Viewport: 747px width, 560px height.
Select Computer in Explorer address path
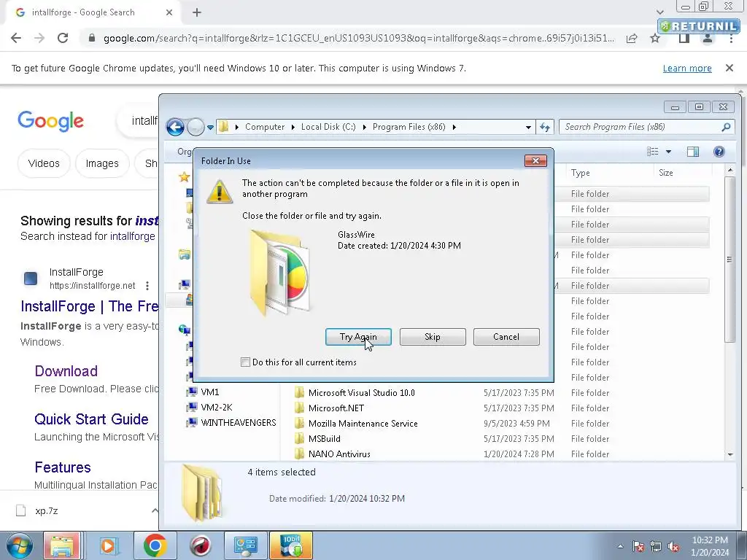click(x=264, y=127)
